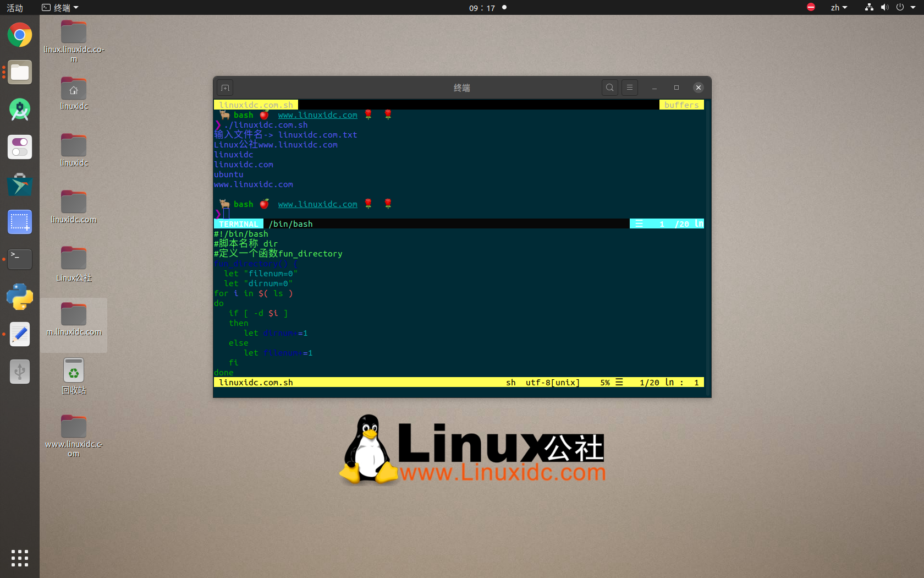The image size is (924, 578).
Task: Open the linuxidc home folder on desktop
Action: click(74, 94)
